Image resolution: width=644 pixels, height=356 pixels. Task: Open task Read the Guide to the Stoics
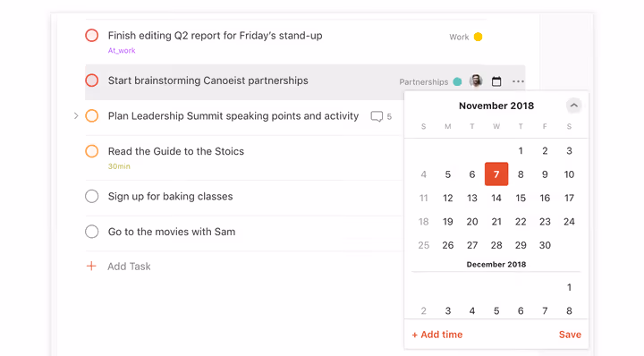(x=176, y=151)
